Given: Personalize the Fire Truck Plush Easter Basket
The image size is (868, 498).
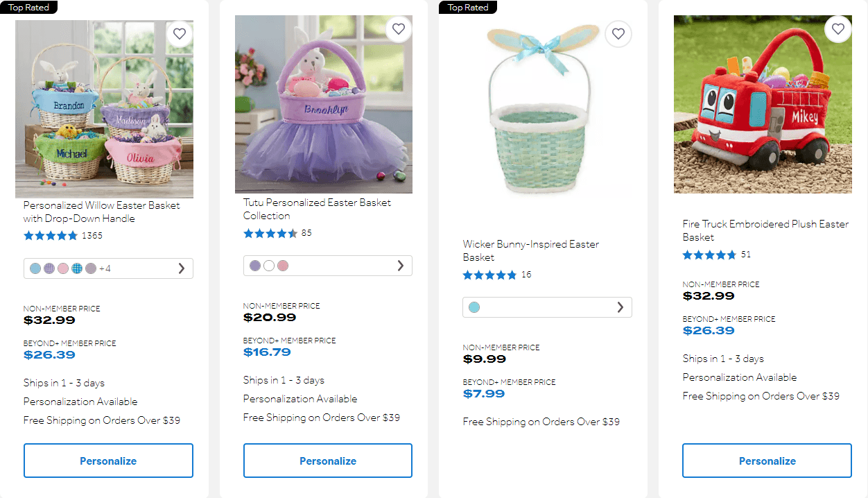Looking at the screenshot, I should pyautogui.click(x=766, y=461).
